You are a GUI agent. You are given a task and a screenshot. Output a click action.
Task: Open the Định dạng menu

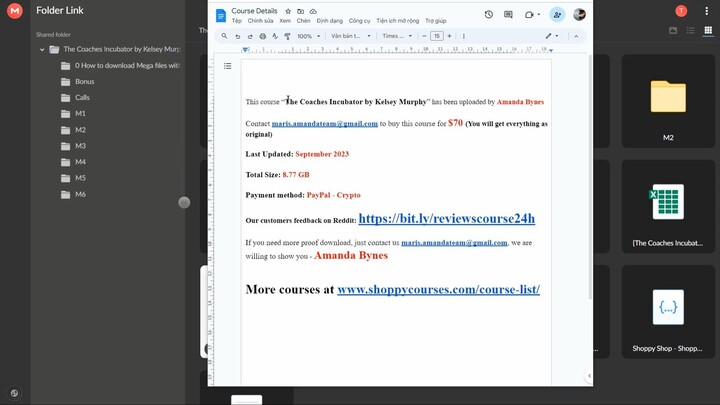click(329, 20)
